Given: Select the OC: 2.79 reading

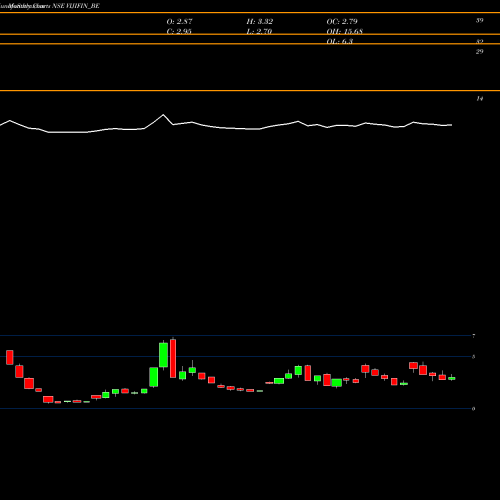Looking at the screenshot, I should coord(342,21).
